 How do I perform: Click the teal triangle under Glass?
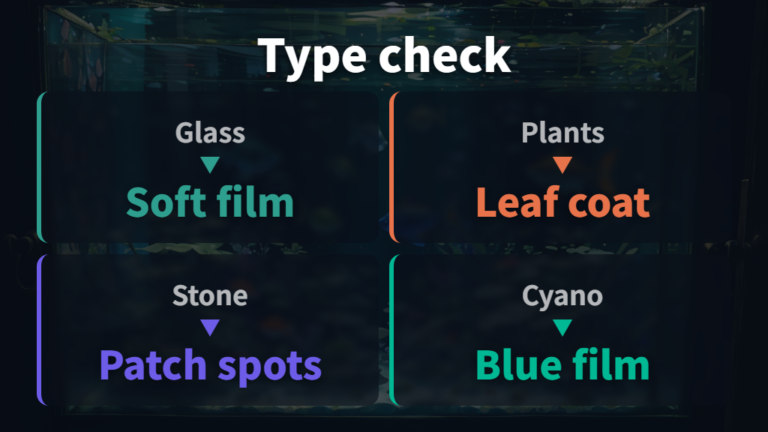(x=210, y=165)
